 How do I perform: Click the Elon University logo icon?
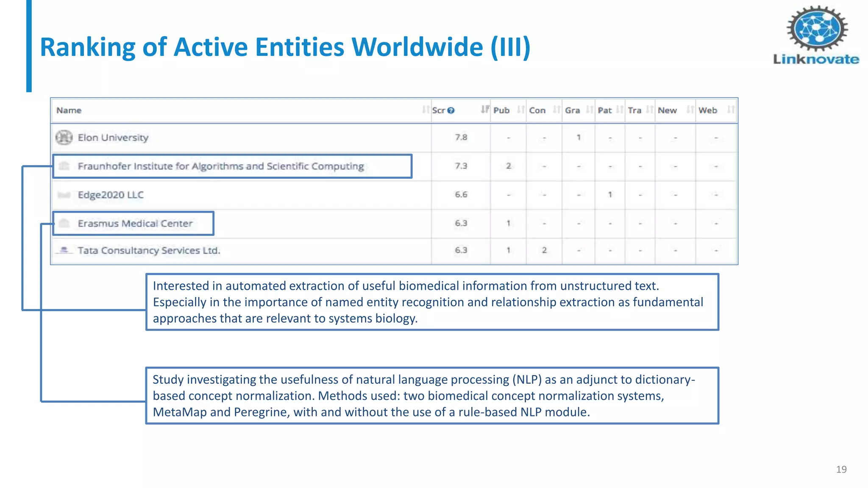point(64,137)
